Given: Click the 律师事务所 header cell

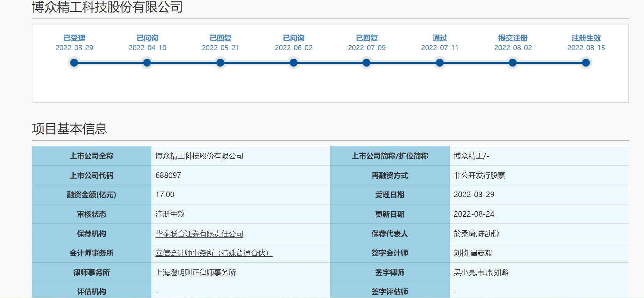Looking at the screenshot, I should [92, 273].
